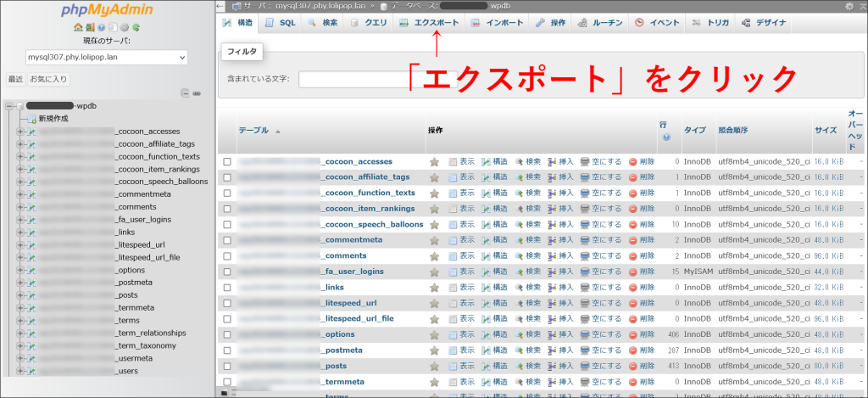This screenshot has width=868, height=398.
Task: Open the current server dropdown mysql307.phy.lolipop.lan
Action: point(106,57)
